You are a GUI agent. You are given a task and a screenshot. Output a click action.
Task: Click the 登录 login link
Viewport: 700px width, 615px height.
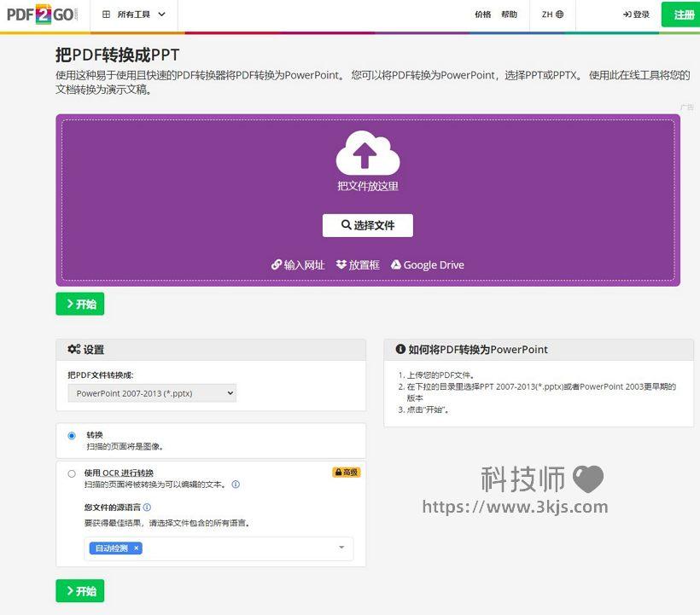[x=636, y=15]
